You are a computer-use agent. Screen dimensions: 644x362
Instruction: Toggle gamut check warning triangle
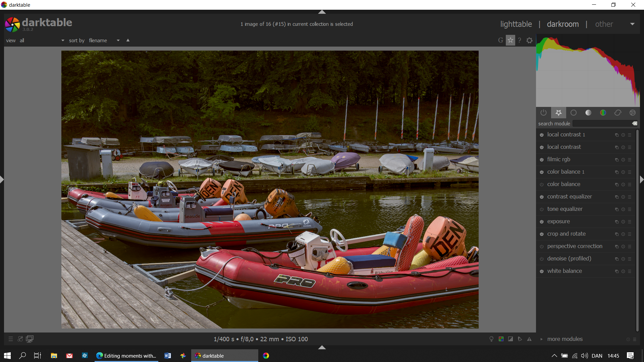(529, 339)
